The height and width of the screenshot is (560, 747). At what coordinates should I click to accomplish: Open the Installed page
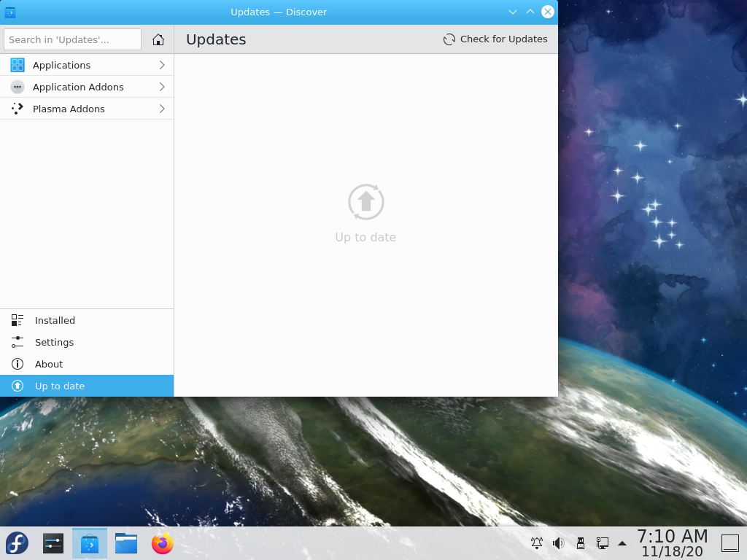(x=87, y=321)
